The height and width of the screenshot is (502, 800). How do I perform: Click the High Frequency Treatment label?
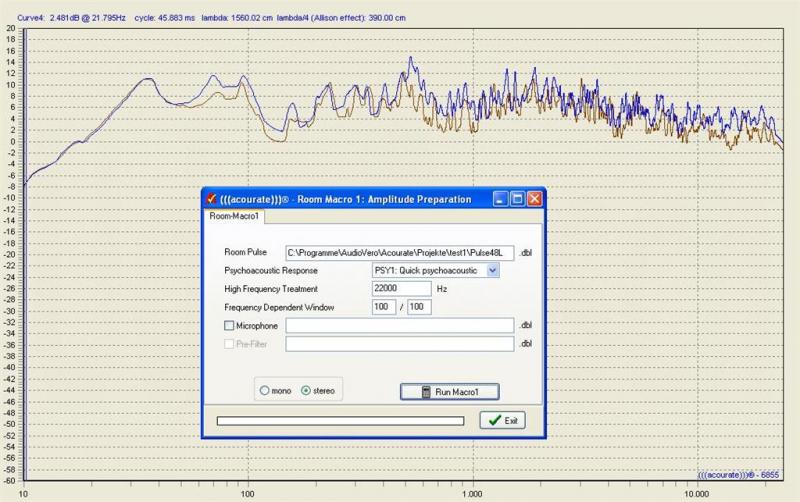point(271,289)
